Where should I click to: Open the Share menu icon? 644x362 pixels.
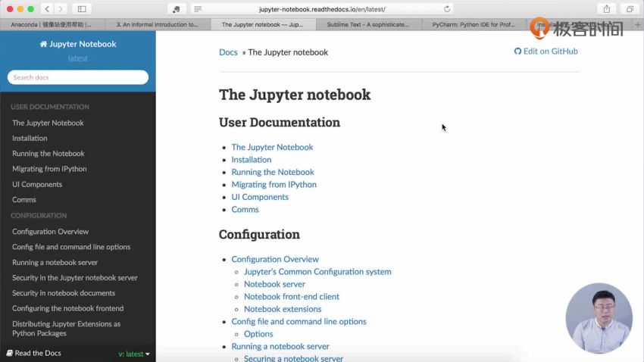[x=607, y=9]
